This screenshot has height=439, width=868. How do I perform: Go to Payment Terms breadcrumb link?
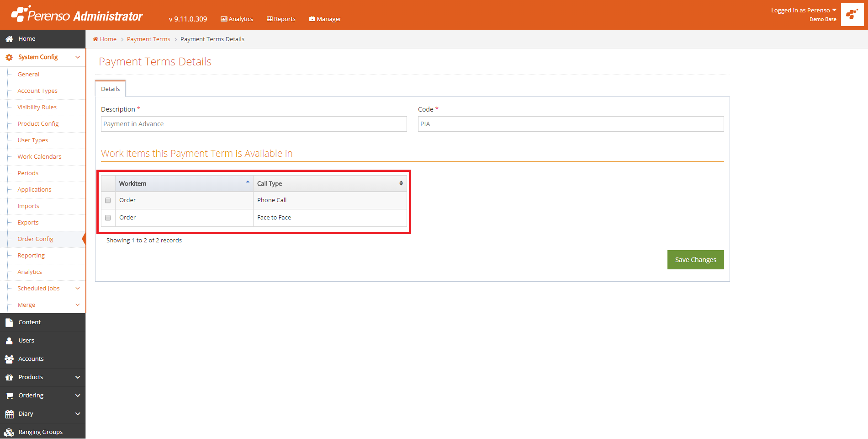point(148,39)
